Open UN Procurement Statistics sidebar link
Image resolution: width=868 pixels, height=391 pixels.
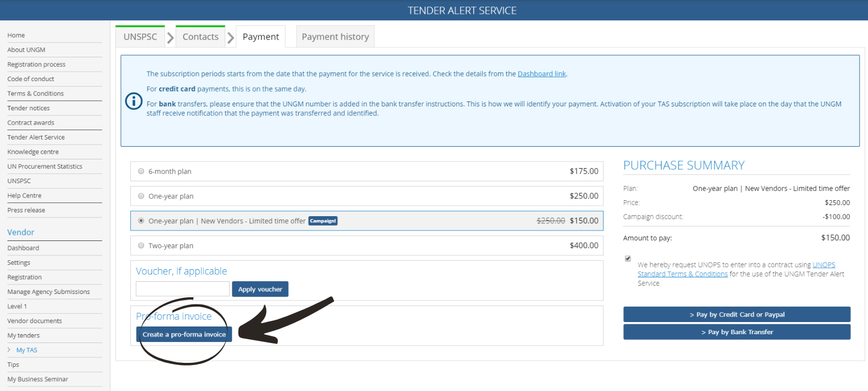point(45,167)
